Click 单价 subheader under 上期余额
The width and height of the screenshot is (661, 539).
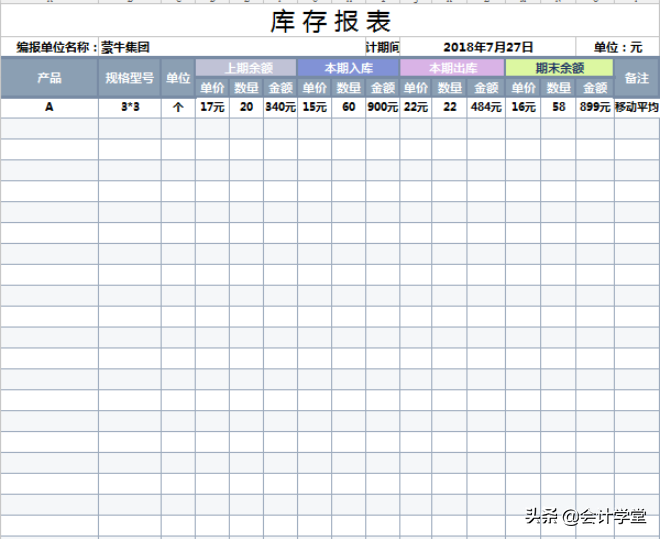point(212,88)
